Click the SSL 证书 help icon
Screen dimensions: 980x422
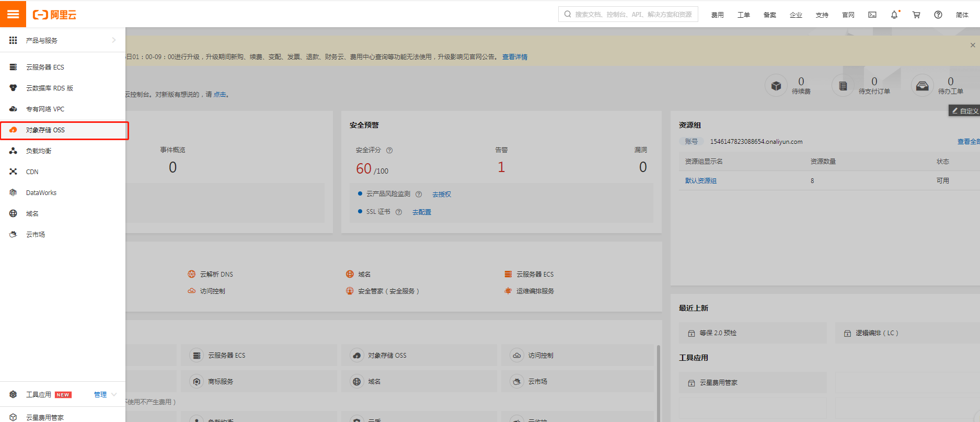(399, 212)
